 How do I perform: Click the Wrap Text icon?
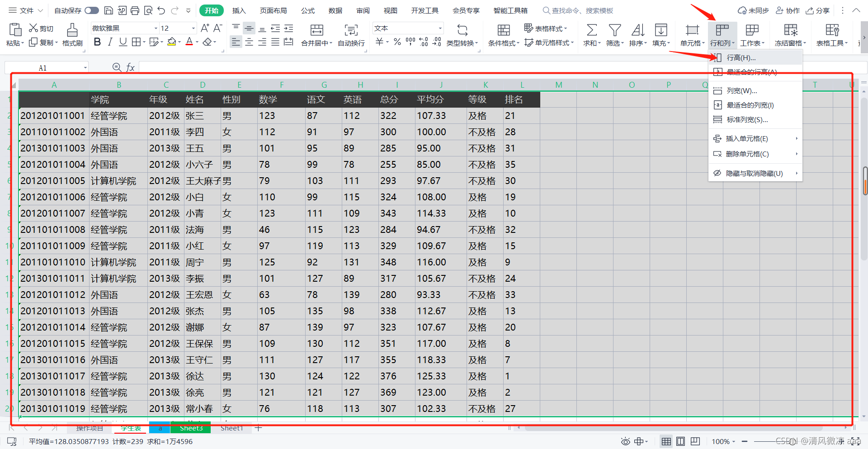351,30
